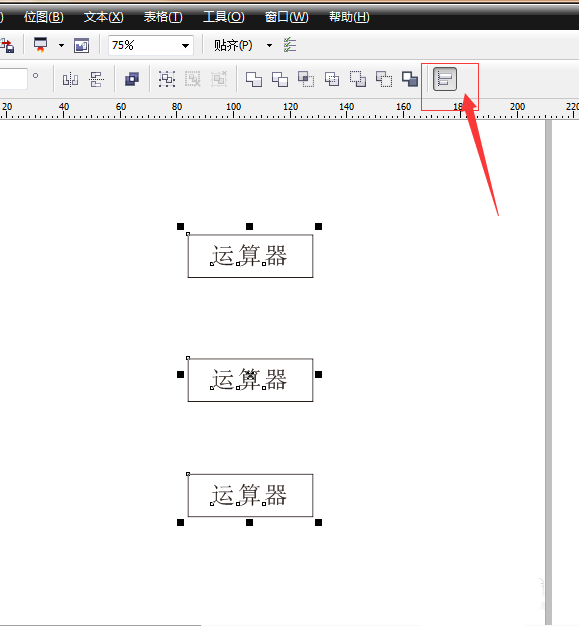Click the Ungroup All objects icon
The height and width of the screenshot is (626, 579).
[219, 79]
